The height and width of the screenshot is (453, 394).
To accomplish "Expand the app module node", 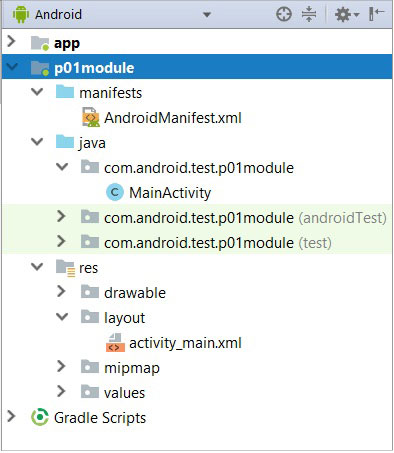I will [11, 42].
